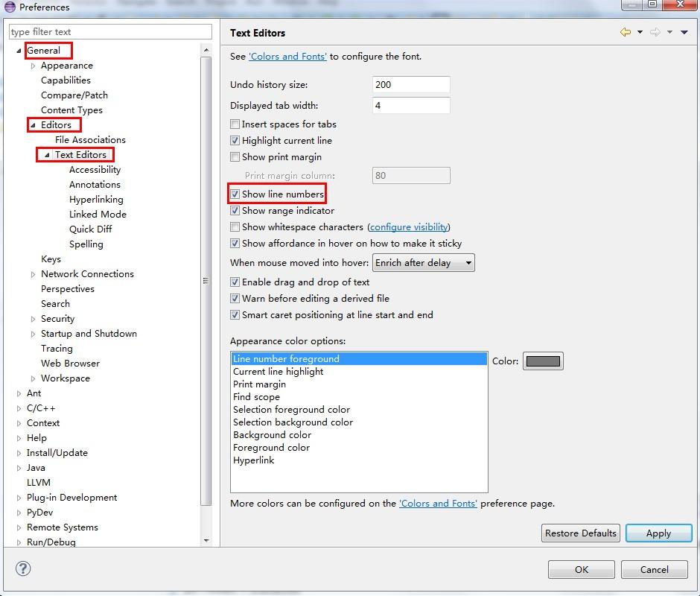This screenshot has height=596, width=700.
Task: Open Spelling preferences page
Action: pyautogui.click(x=86, y=244)
